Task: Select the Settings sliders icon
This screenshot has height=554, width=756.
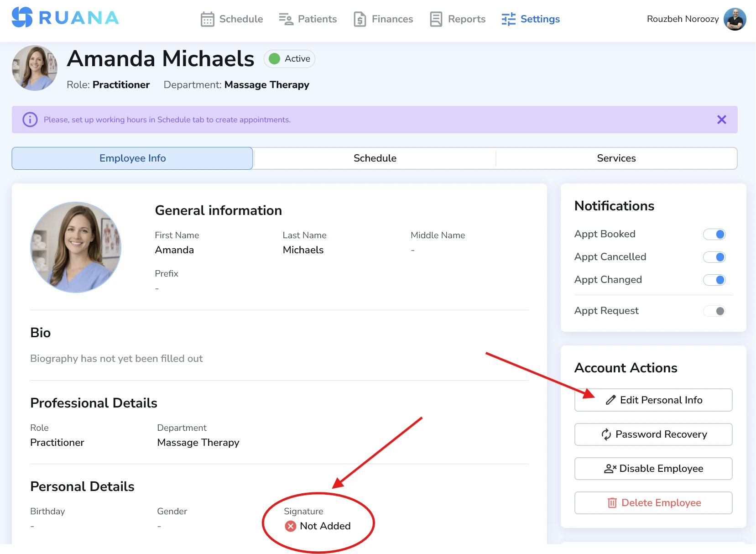Action: coord(507,19)
